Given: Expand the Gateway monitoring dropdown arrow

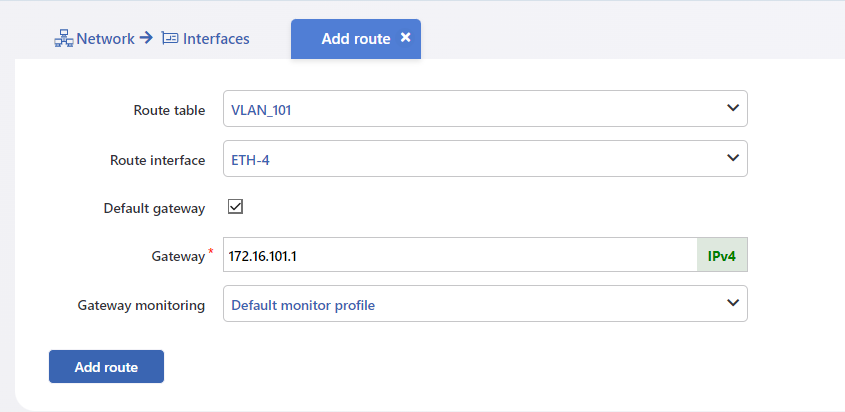Looking at the screenshot, I should [x=732, y=303].
